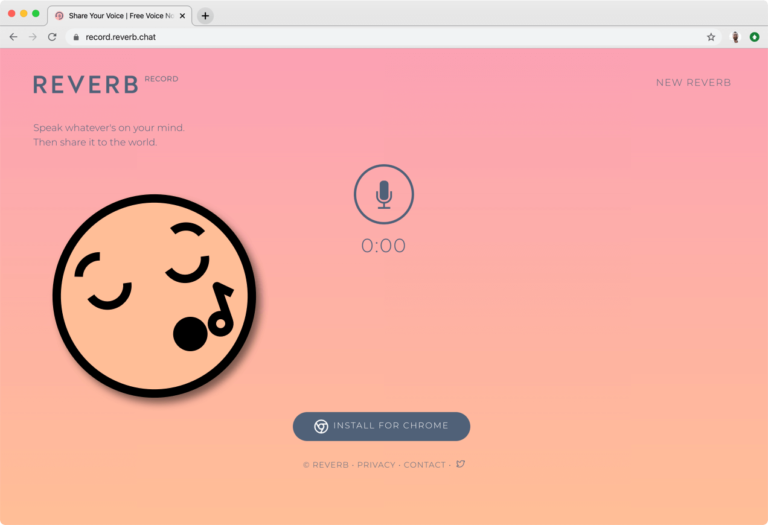Open the Twitter bird link in the footer

coord(460,464)
